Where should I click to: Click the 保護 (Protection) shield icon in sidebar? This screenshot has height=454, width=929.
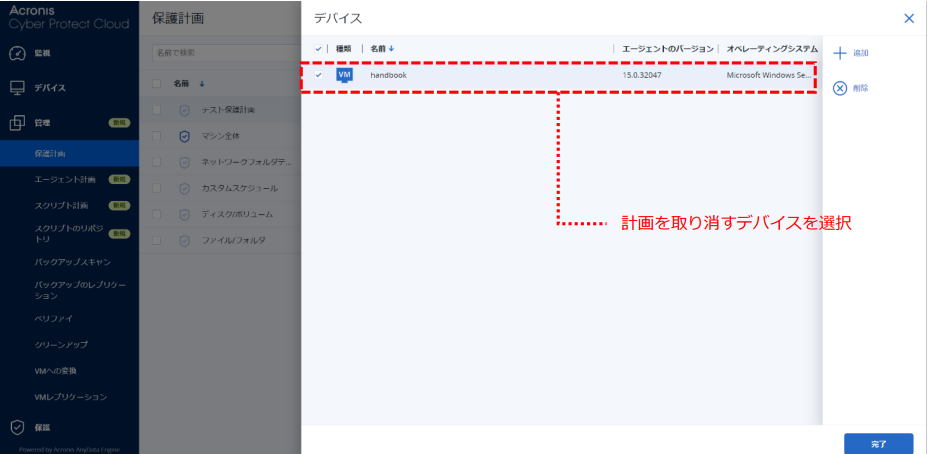tap(17, 427)
